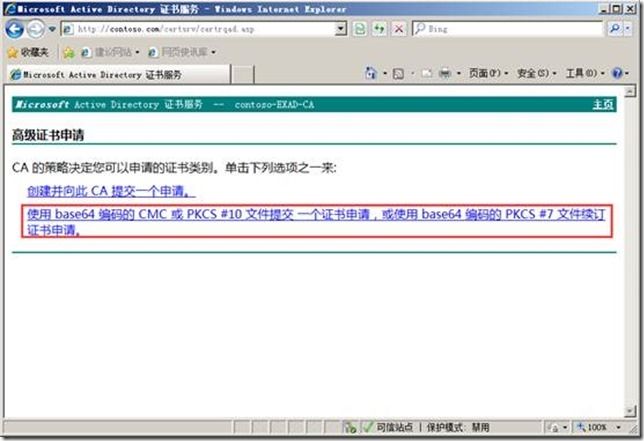Open a new blank tab
The height and width of the screenshot is (441, 644).
coord(243,75)
